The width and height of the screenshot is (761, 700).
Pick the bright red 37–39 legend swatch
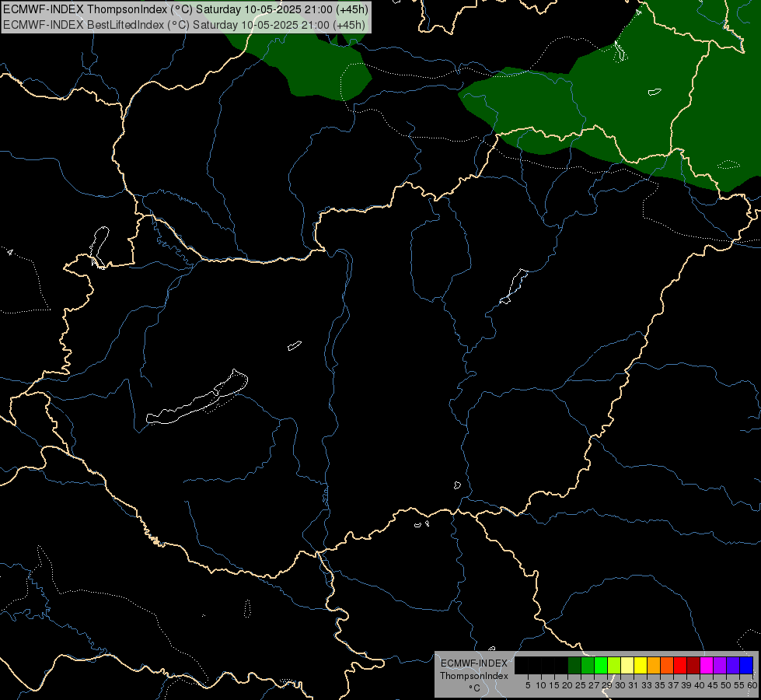(680, 665)
